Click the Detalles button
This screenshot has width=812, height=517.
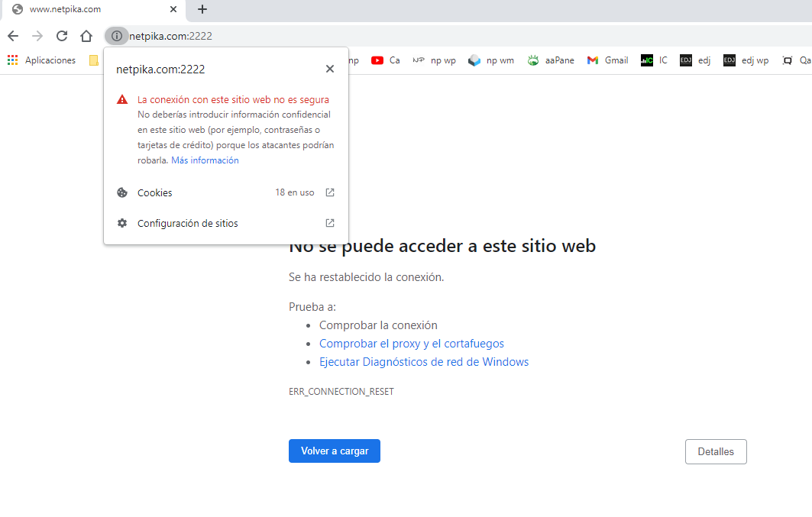(x=716, y=452)
